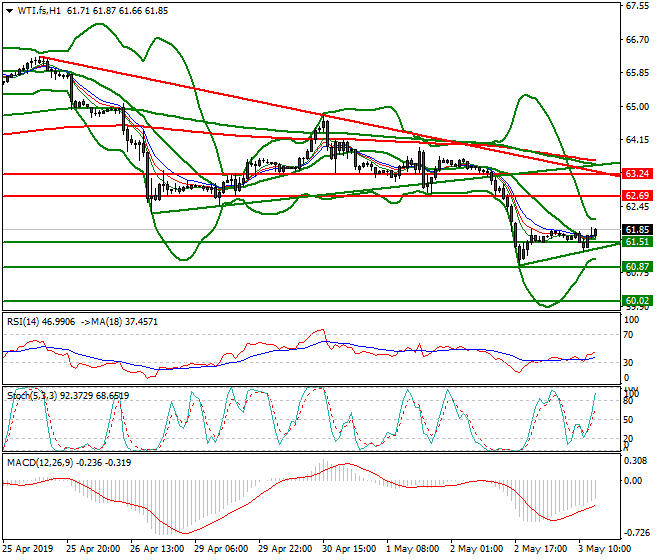This screenshot has width=660, height=560.
Task: Click the 3 May 10:00 time label
Action: [604, 549]
